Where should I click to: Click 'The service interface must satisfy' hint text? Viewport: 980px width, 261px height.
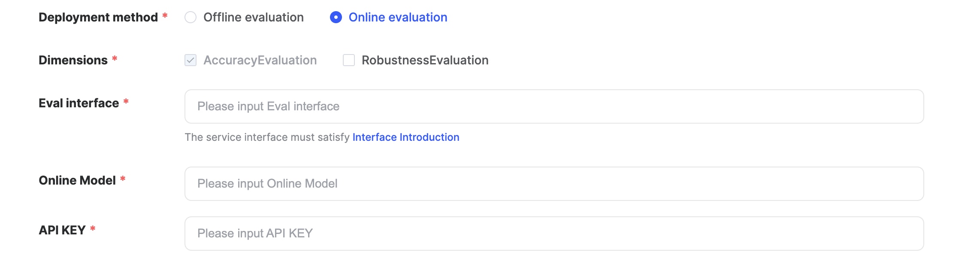267,137
